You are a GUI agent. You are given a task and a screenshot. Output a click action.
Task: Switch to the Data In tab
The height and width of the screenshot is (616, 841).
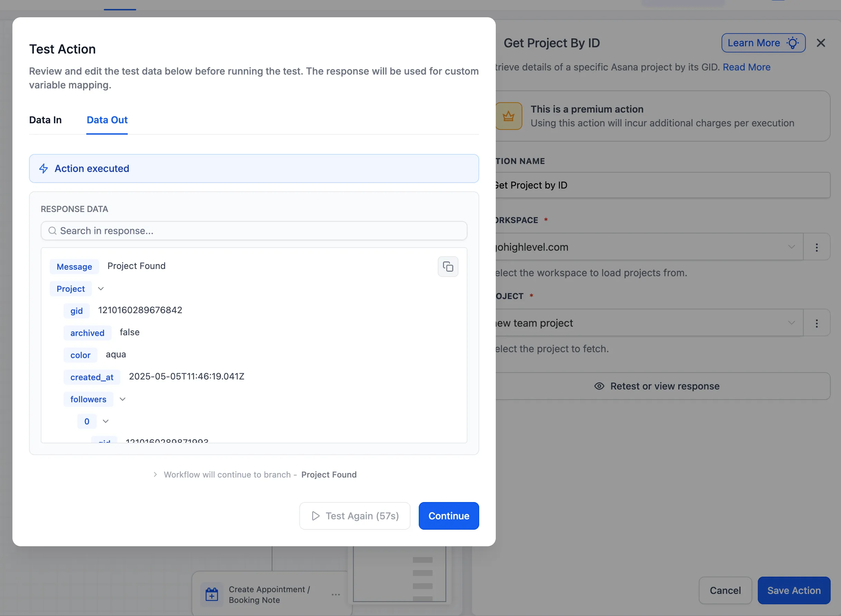pyautogui.click(x=45, y=120)
